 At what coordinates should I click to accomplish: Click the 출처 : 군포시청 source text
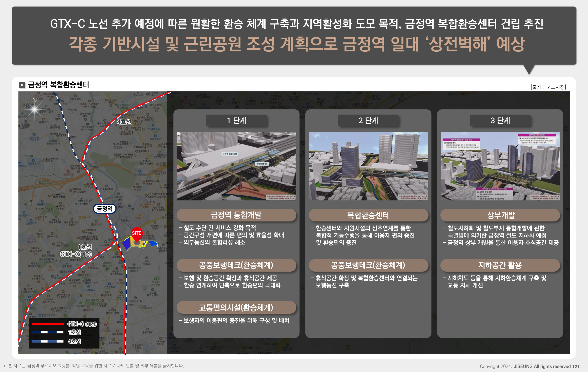pos(548,87)
